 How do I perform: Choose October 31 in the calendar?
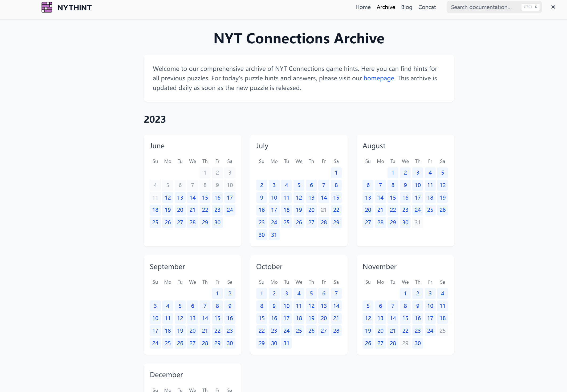pyautogui.click(x=286, y=343)
